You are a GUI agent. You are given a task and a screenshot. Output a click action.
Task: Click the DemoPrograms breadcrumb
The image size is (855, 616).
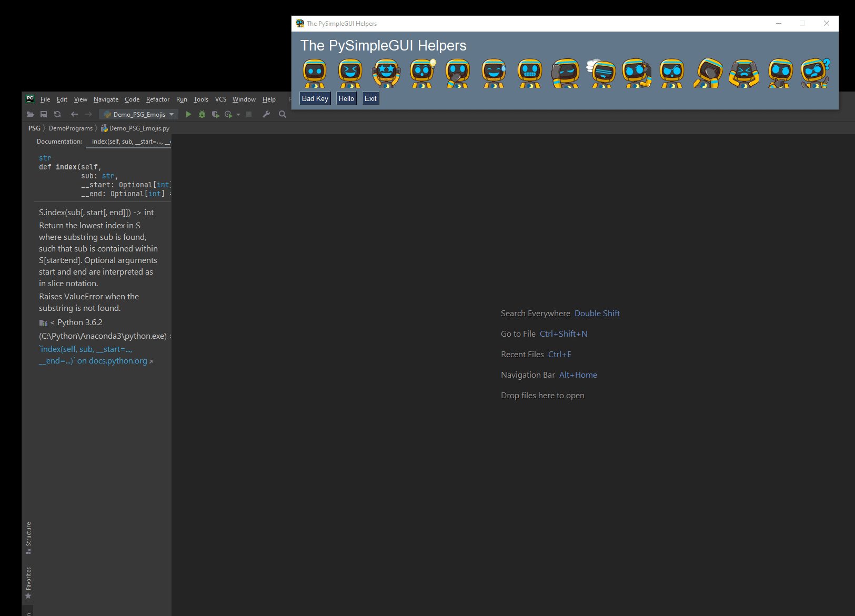(71, 128)
